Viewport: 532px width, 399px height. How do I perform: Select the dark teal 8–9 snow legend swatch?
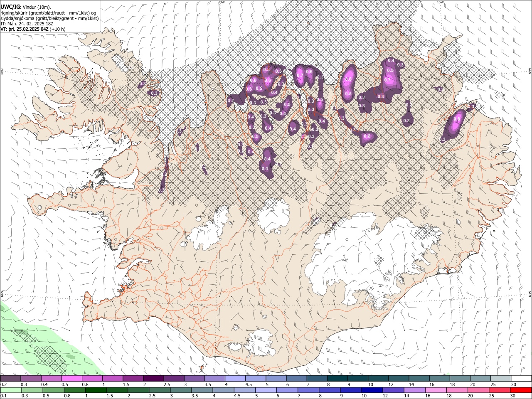(x=337, y=379)
